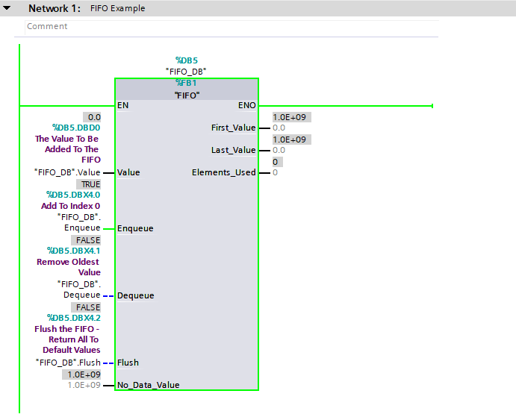Click the First_Value output pin

tap(234, 128)
